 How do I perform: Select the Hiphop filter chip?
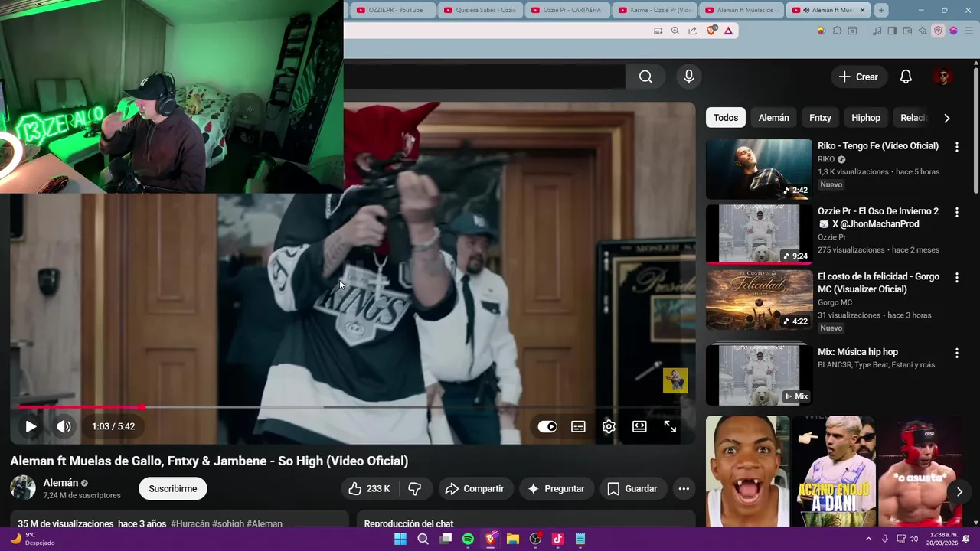coord(866,118)
